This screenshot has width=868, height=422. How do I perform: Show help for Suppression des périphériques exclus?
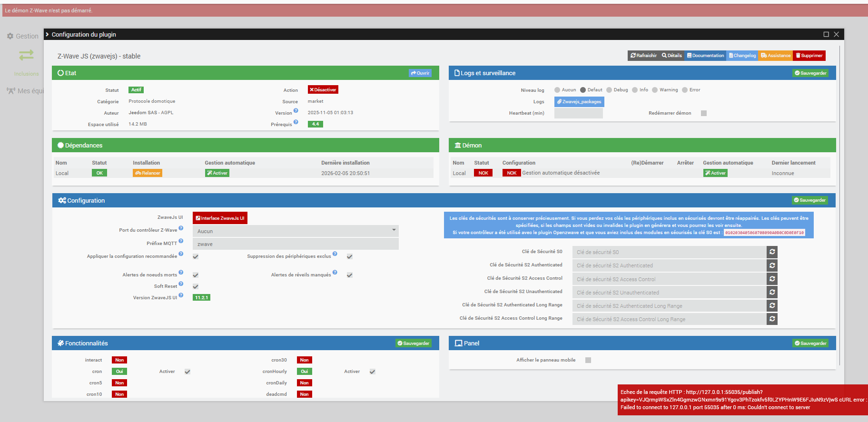[335, 254]
